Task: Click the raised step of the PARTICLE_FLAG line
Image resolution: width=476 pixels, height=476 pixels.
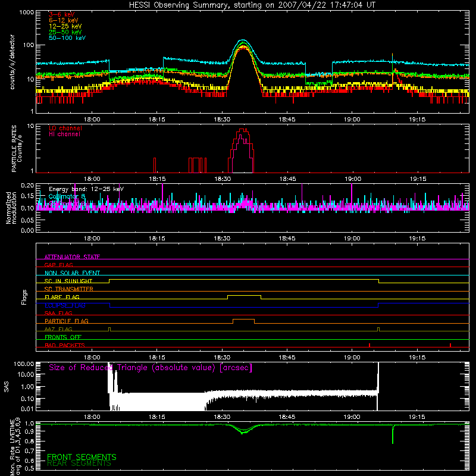Action: 243,320
